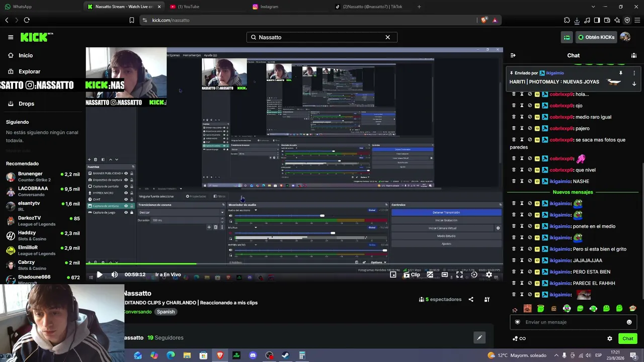Click ikigaimio name in pinned message header
644x362 pixels.
[x=555, y=73]
